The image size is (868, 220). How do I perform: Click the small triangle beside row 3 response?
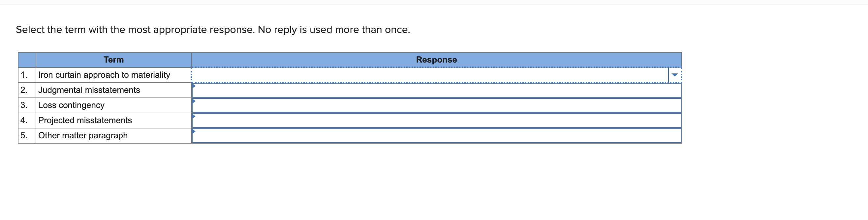coord(193,101)
